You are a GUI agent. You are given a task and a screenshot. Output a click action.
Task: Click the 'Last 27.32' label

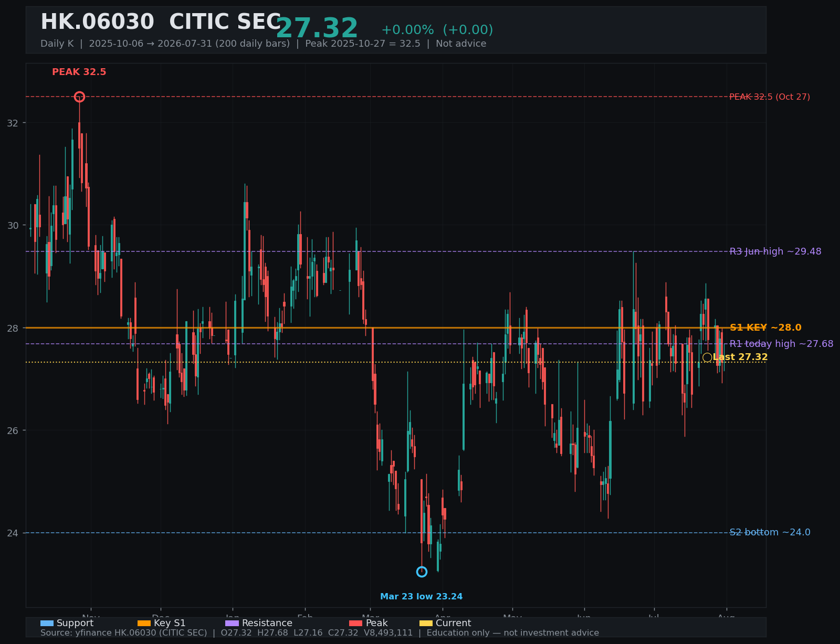point(740,357)
